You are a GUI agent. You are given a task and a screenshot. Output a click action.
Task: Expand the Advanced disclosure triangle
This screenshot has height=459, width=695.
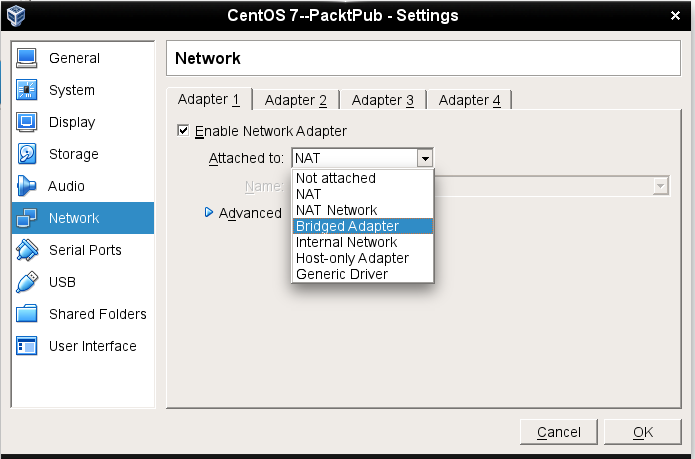[209, 212]
